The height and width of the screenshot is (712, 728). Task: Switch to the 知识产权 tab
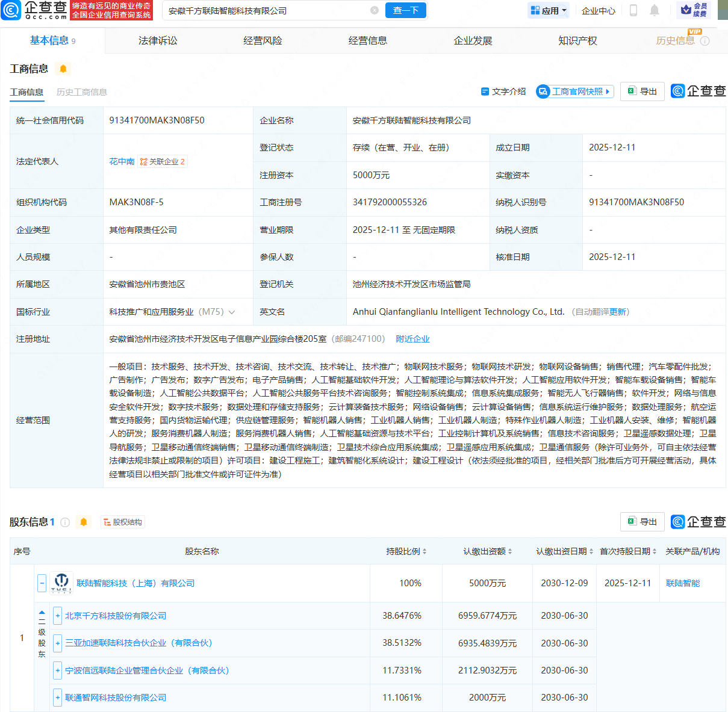tap(577, 40)
